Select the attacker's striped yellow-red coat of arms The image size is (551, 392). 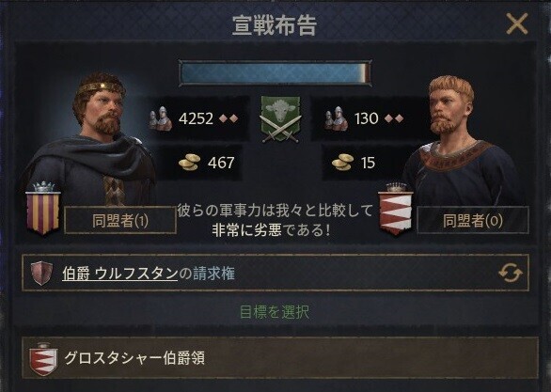43,209
